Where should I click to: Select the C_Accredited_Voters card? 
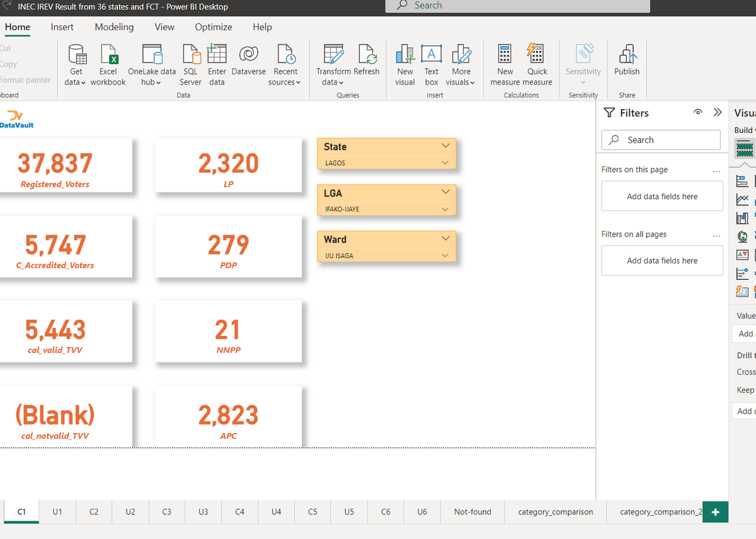66,246
